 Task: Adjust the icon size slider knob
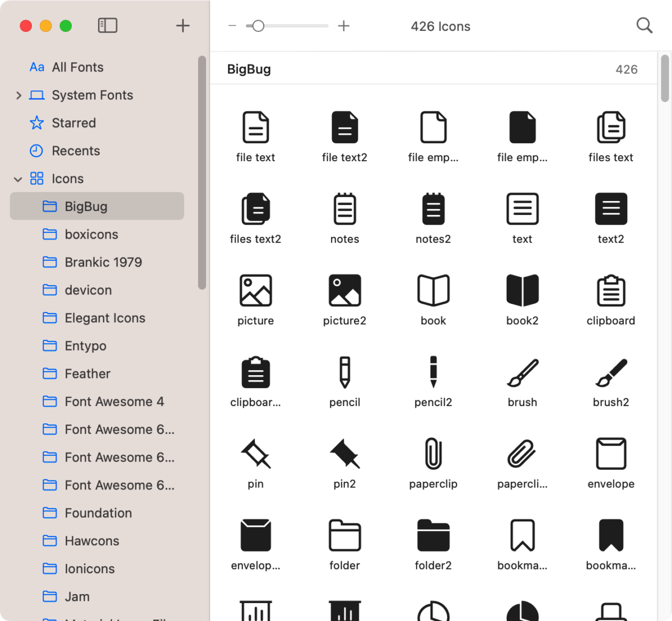(258, 26)
